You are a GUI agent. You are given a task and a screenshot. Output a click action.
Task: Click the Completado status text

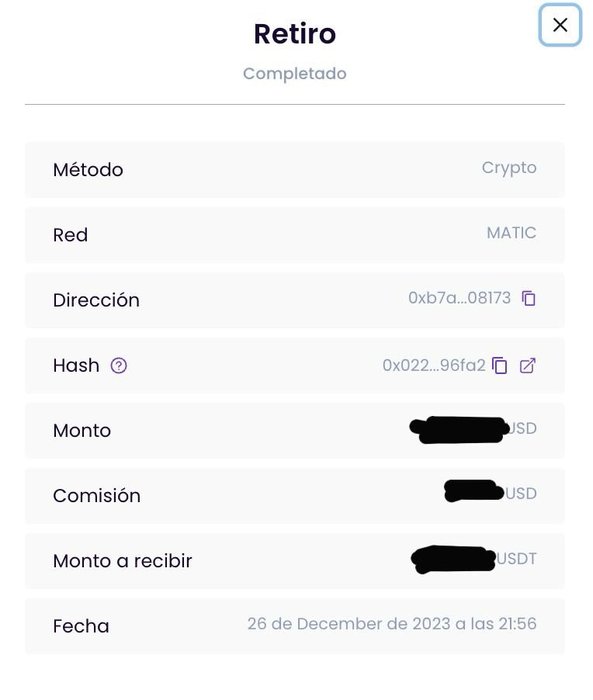click(295, 74)
